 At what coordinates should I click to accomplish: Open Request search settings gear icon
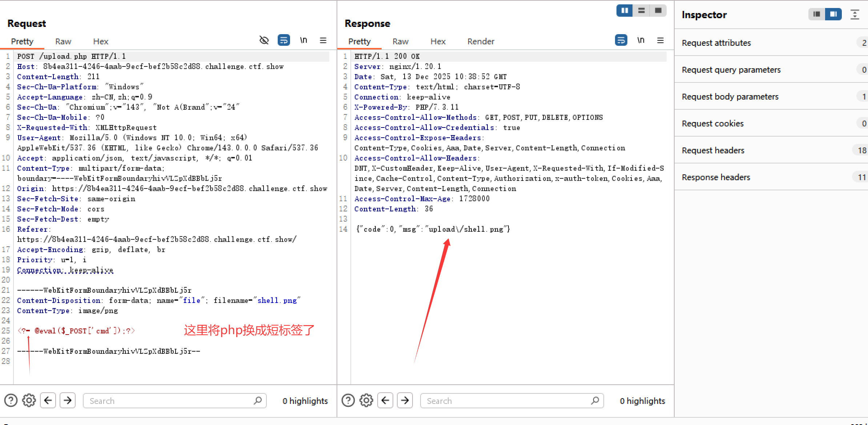coord(29,400)
